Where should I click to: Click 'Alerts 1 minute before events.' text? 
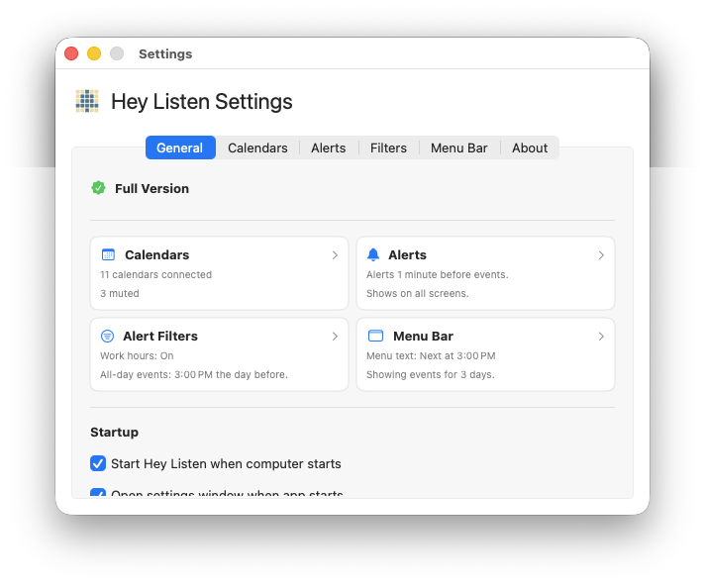coord(438,274)
